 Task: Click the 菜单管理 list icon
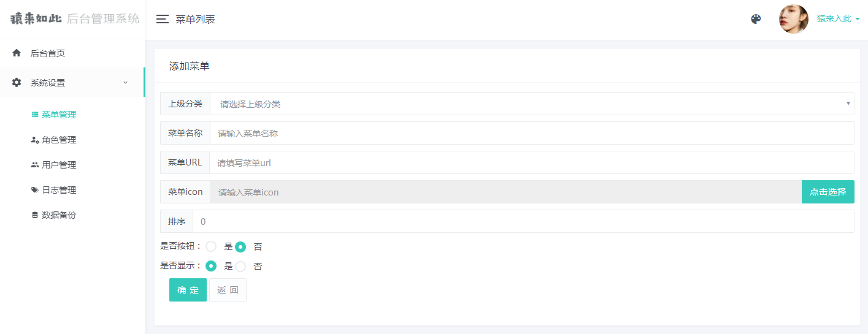pos(35,115)
